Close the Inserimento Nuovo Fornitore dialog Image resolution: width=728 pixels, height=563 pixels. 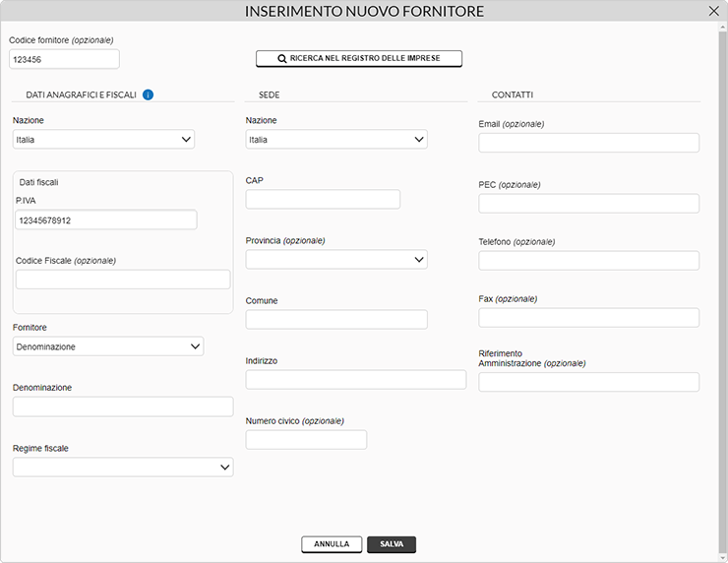click(x=713, y=11)
